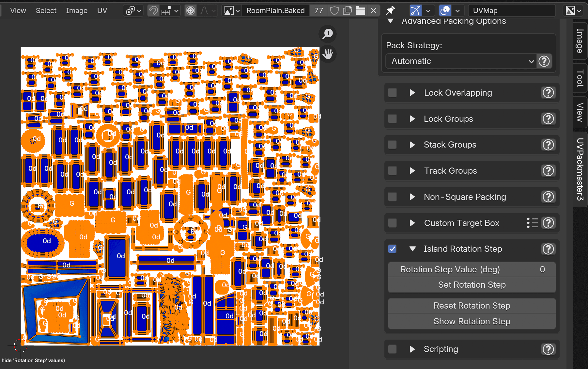
Task: Switch to the Image sidebar tab
Action: click(x=580, y=41)
